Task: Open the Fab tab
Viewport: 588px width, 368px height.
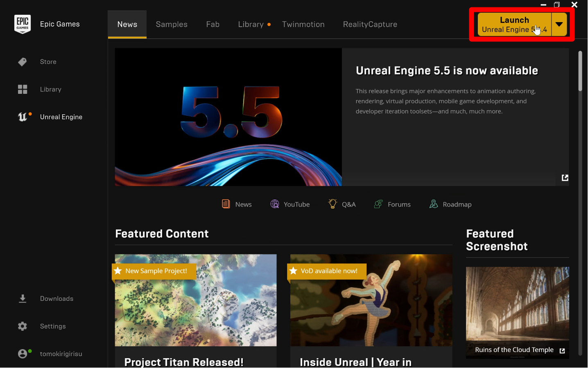Action: pyautogui.click(x=213, y=25)
